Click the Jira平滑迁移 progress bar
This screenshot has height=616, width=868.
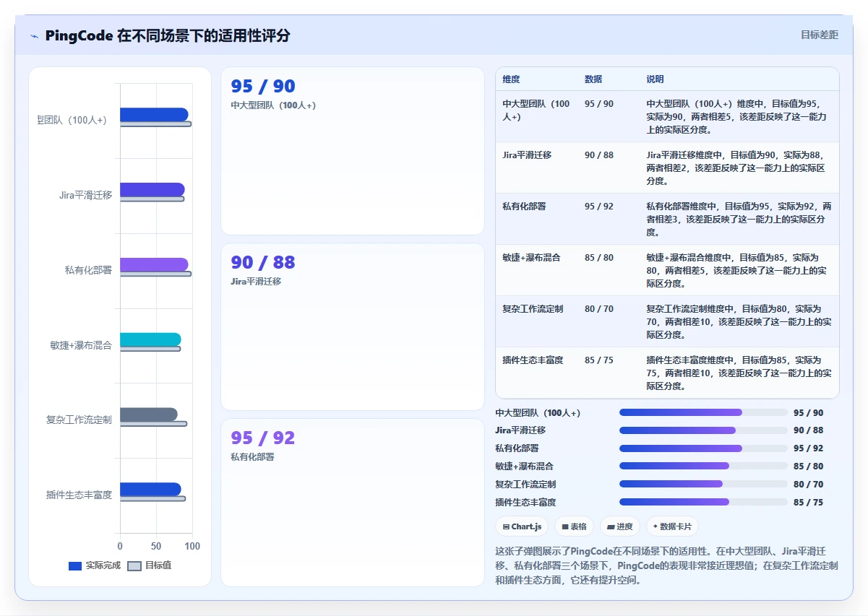(703, 430)
